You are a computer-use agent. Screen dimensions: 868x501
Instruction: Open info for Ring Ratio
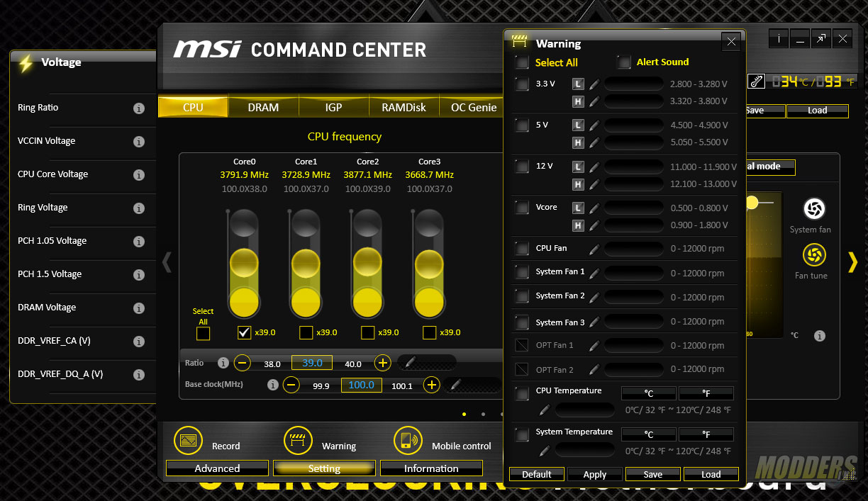click(139, 108)
